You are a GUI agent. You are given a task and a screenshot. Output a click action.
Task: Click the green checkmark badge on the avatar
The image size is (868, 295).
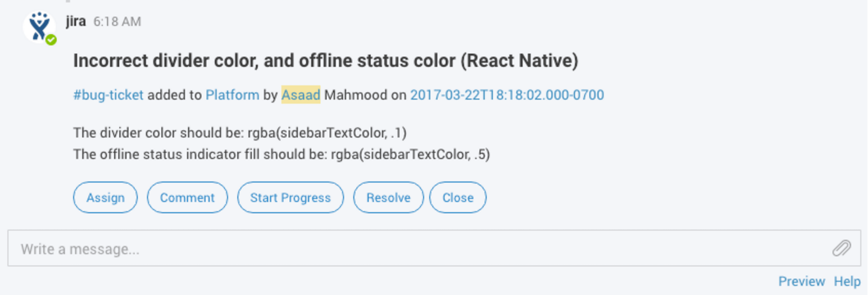[51, 40]
